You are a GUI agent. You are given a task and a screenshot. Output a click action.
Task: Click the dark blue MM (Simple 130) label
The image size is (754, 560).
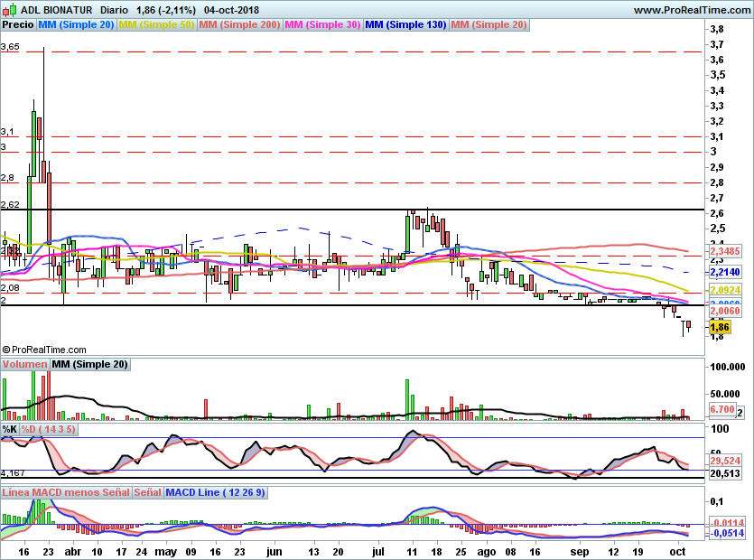[x=405, y=24]
